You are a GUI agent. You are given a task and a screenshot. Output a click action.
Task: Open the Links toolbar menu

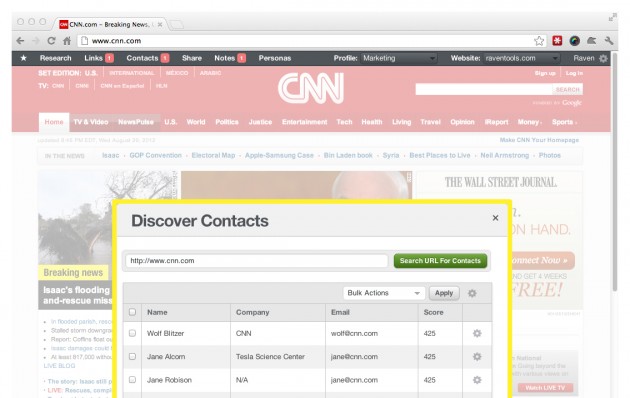pos(98,58)
